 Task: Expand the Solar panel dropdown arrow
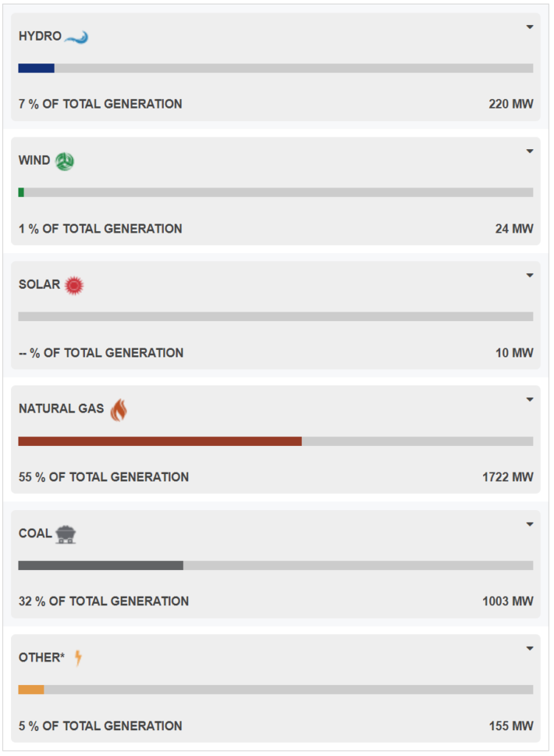click(x=530, y=275)
